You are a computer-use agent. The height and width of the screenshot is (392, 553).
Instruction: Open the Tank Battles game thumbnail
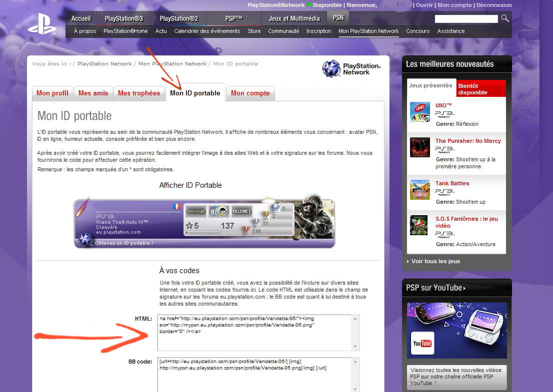419,190
